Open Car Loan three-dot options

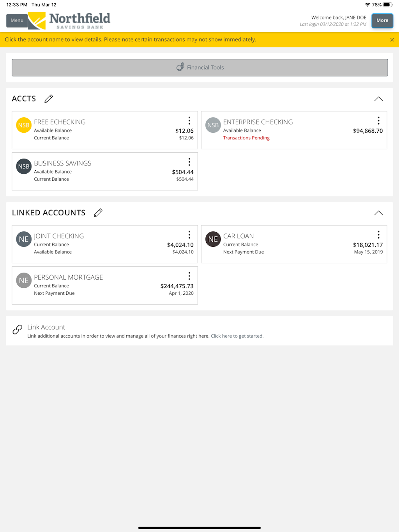[x=379, y=235]
